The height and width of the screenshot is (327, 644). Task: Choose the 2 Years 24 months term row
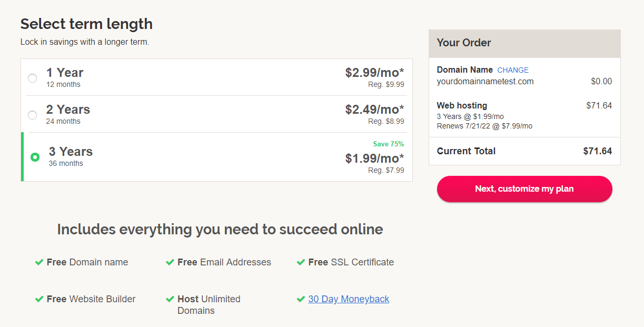216,114
